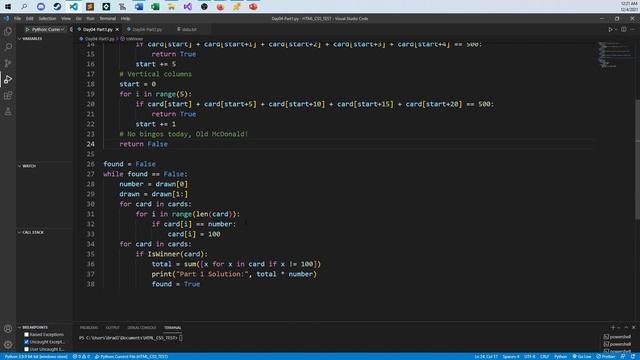Open Visual Studio purple taskbar icon
The image size is (640, 360).
[x=188, y=7]
